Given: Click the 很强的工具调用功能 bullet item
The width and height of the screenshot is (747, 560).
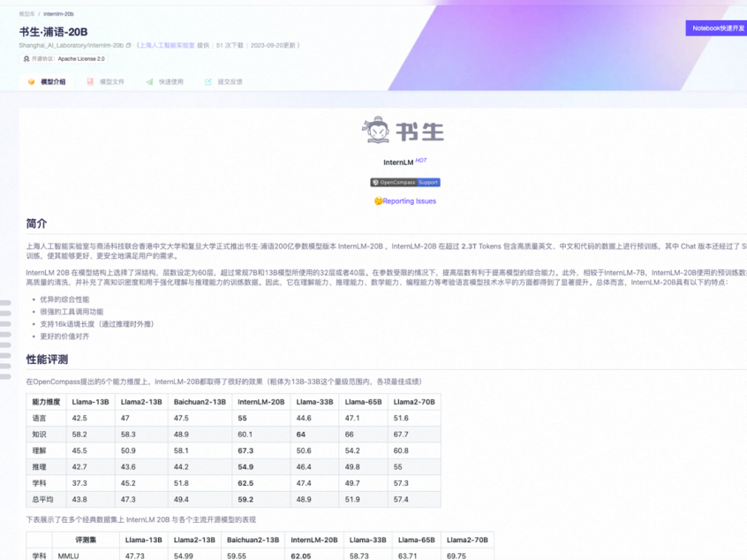Looking at the screenshot, I should [72, 312].
